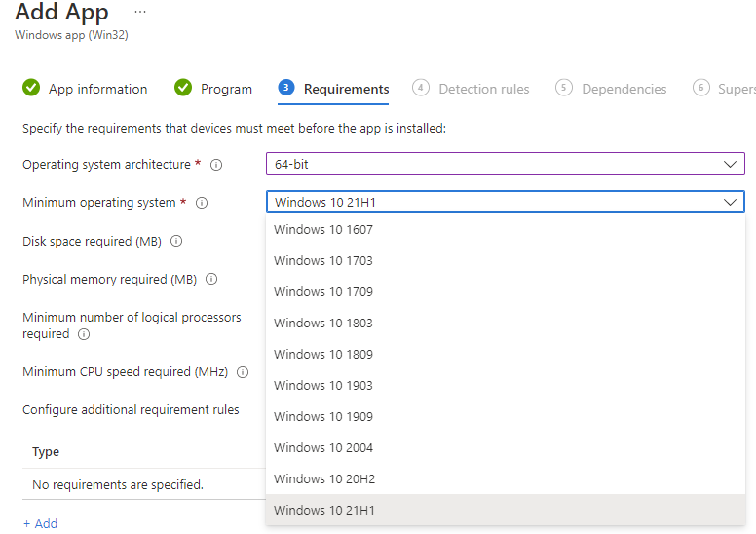Screen dimensions: 756x534
Task: Pick Windows 10 1803 option
Action: [506, 324]
